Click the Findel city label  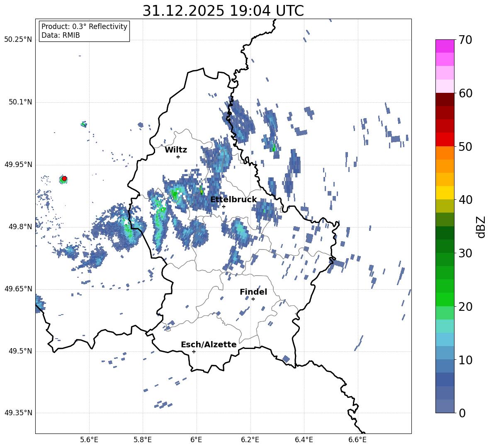(x=253, y=292)
